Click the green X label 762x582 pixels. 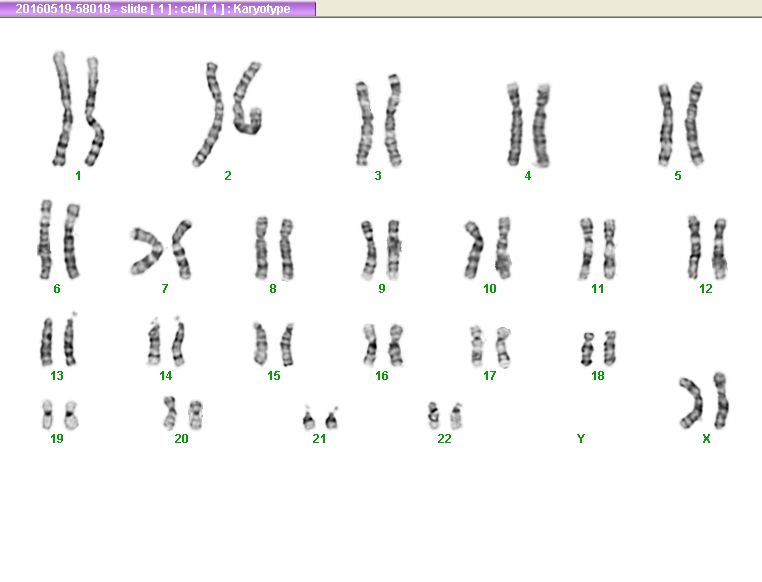tap(706, 439)
